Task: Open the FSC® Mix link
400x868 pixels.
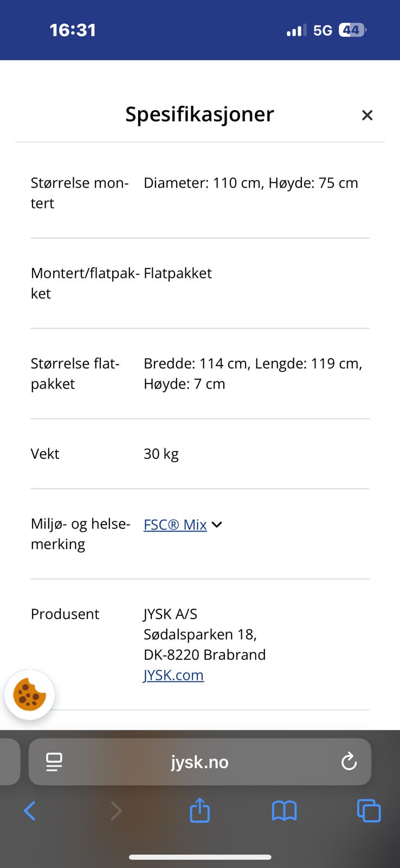Action: coord(175,525)
